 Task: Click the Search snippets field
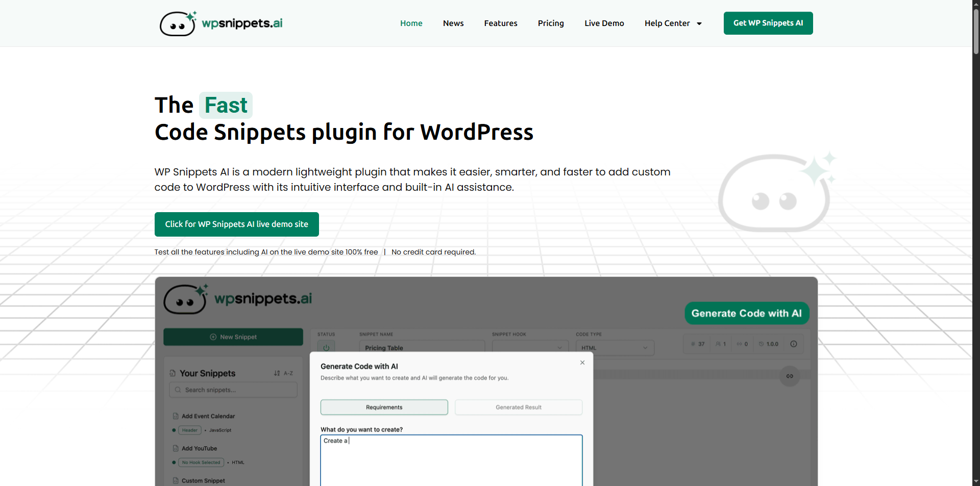coord(233,390)
